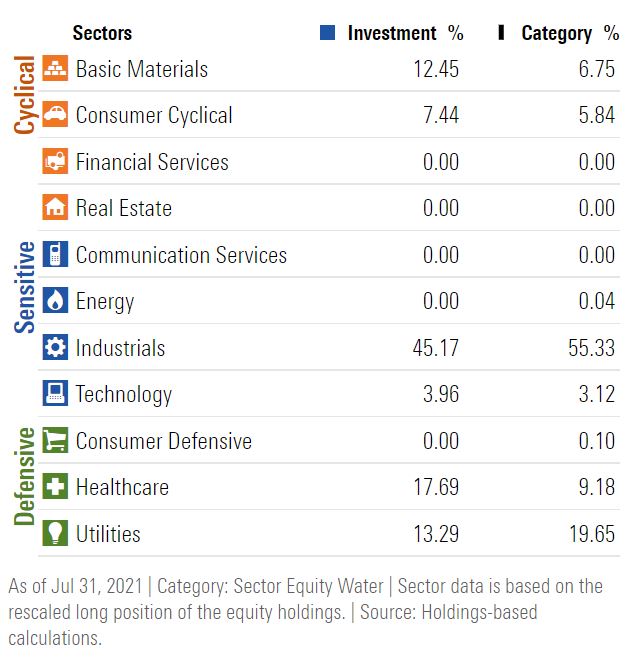Image resolution: width=633 pixels, height=657 pixels.
Task: Click the Real Estate house icon
Action: pos(55,208)
